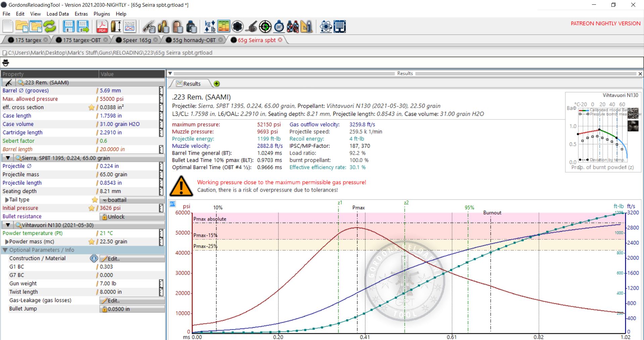Switch to the 175 targex tab
The width and height of the screenshot is (644, 340).
tap(28, 40)
